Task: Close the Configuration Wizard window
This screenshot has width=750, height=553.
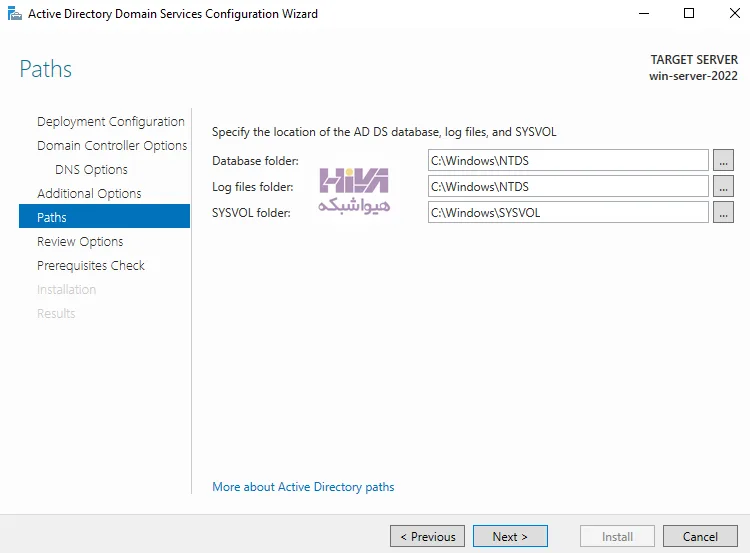Action: [735, 13]
